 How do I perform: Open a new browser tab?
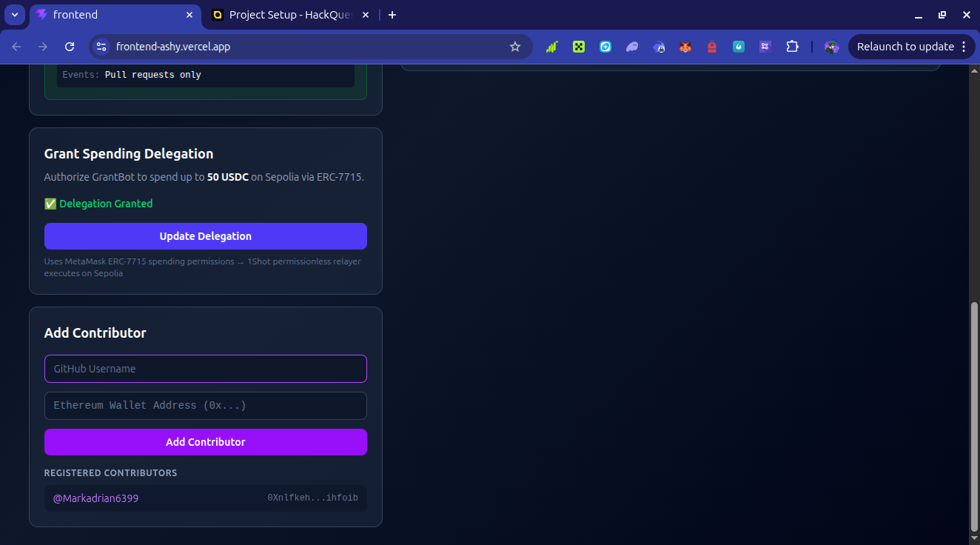392,15
